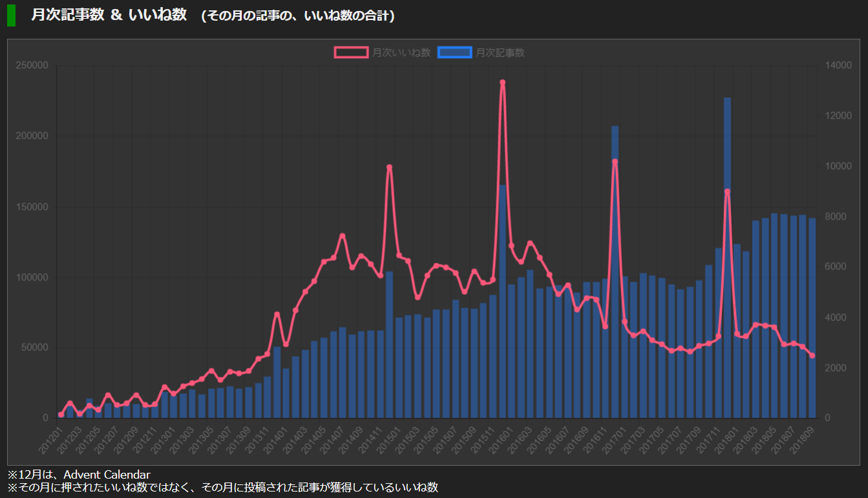868x498 pixels.
Task: Click the right axis label 6000
Action: [x=836, y=267]
